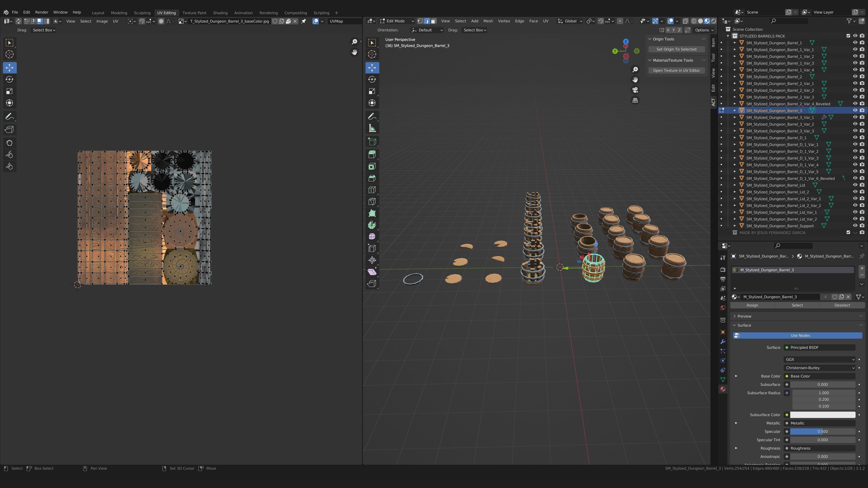Switch to the Shading workspace tab

coord(220,13)
